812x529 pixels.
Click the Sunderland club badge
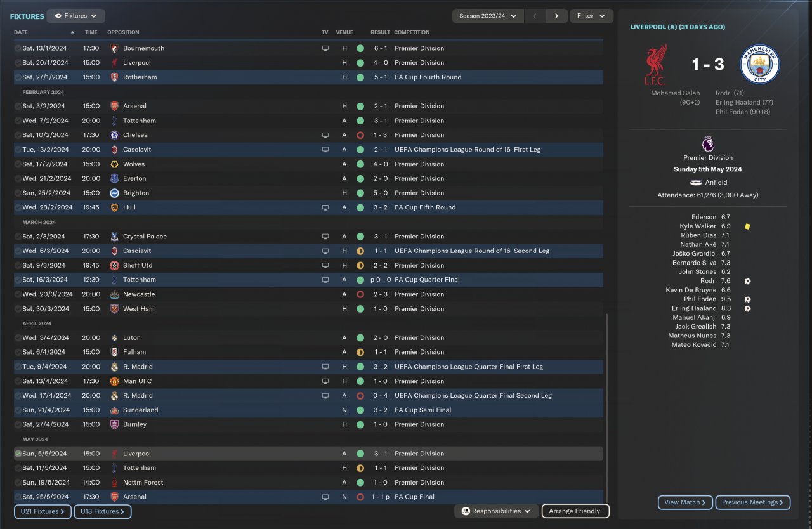114,410
